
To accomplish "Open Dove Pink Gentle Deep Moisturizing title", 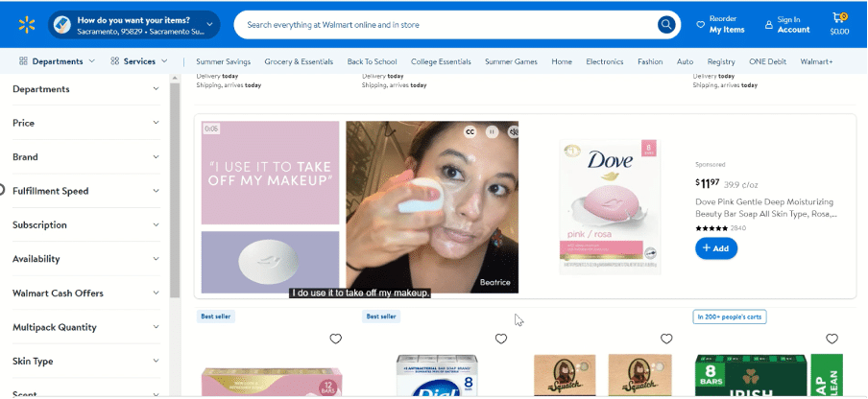I will (x=766, y=208).
